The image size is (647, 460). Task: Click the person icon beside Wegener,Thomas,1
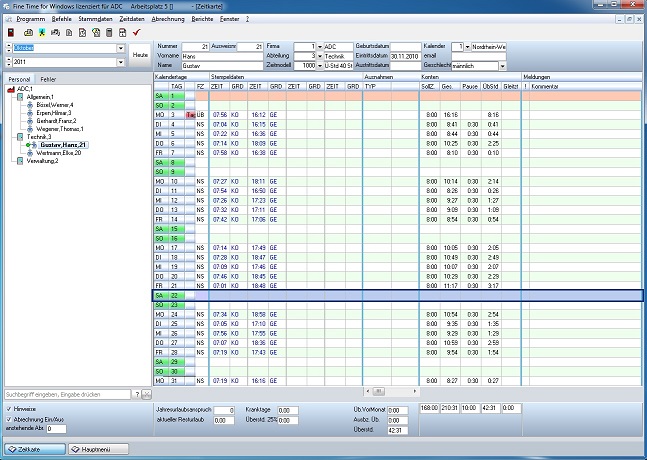pyautogui.click(x=30, y=129)
